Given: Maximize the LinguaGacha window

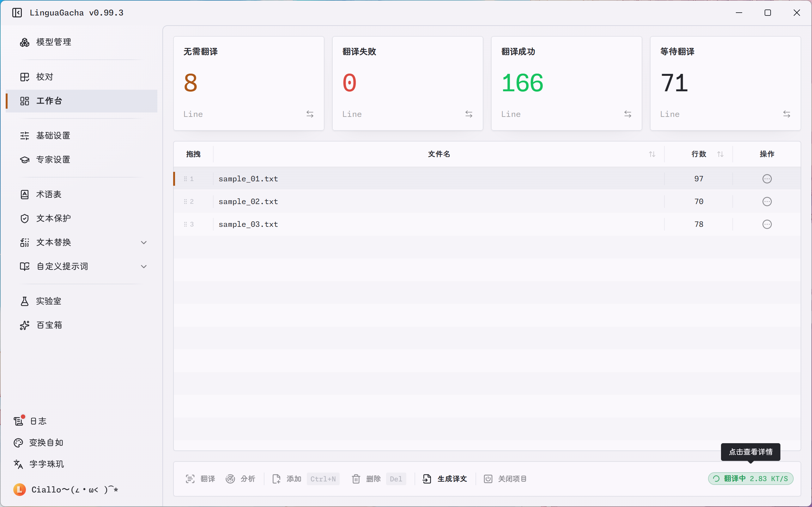Looking at the screenshot, I should 768,13.
